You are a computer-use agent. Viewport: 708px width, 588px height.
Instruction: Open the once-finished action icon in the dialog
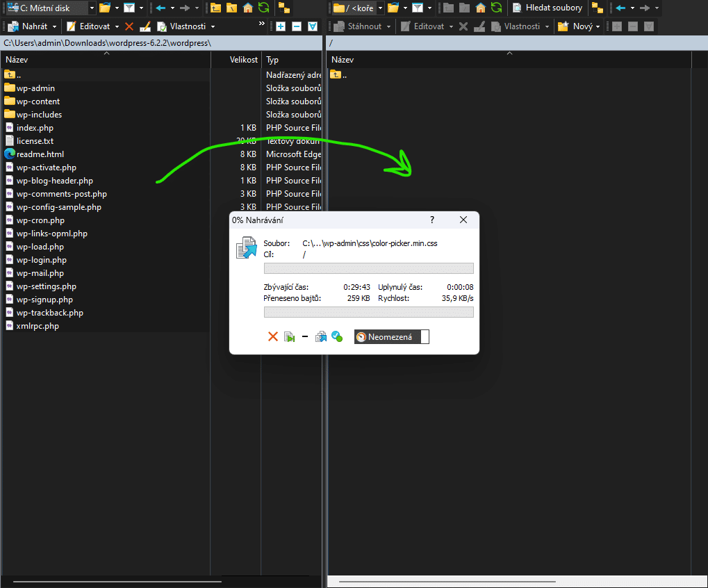tap(337, 336)
